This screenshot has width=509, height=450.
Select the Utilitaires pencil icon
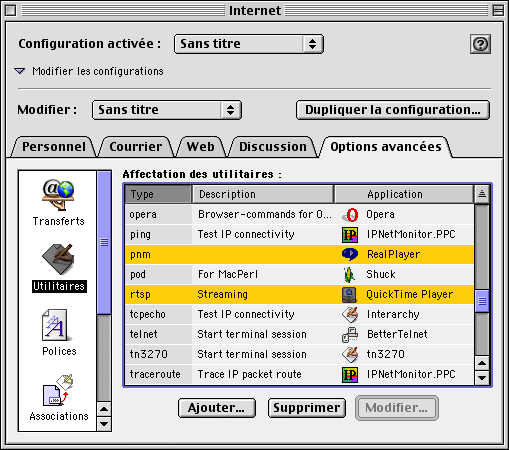coord(58,259)
